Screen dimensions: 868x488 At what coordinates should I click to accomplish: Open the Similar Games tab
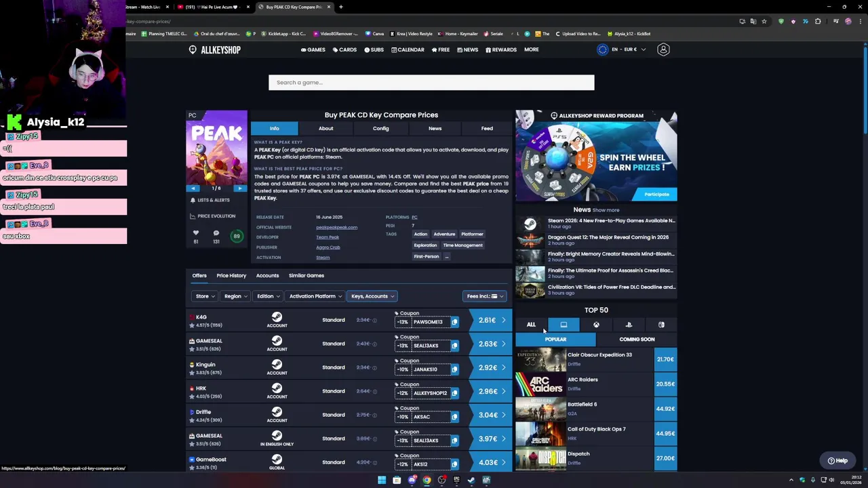click(307, 276)
